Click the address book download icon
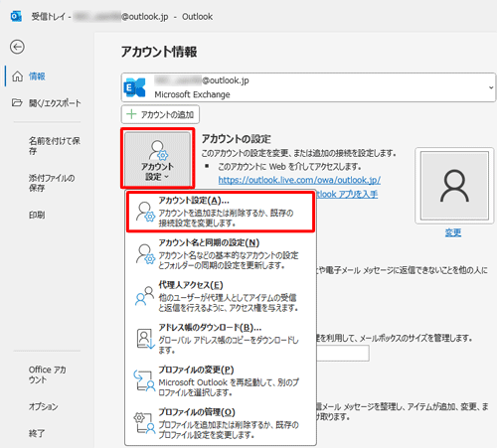The image size is (497, 448). point(146,339)
